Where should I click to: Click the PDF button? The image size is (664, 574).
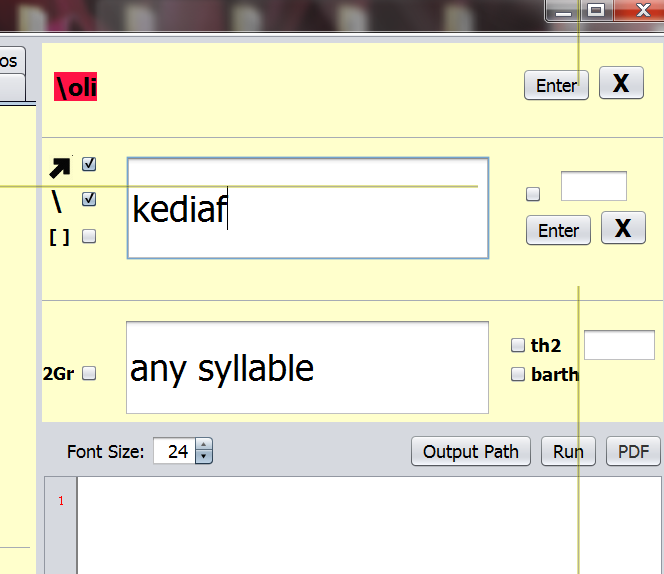[x=633, y=452]
